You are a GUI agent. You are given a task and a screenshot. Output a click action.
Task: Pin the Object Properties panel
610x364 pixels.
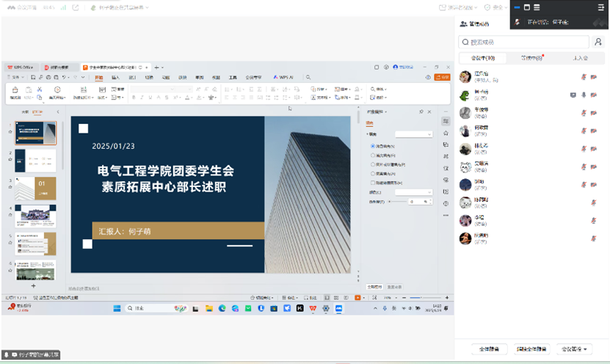point(421,112)
